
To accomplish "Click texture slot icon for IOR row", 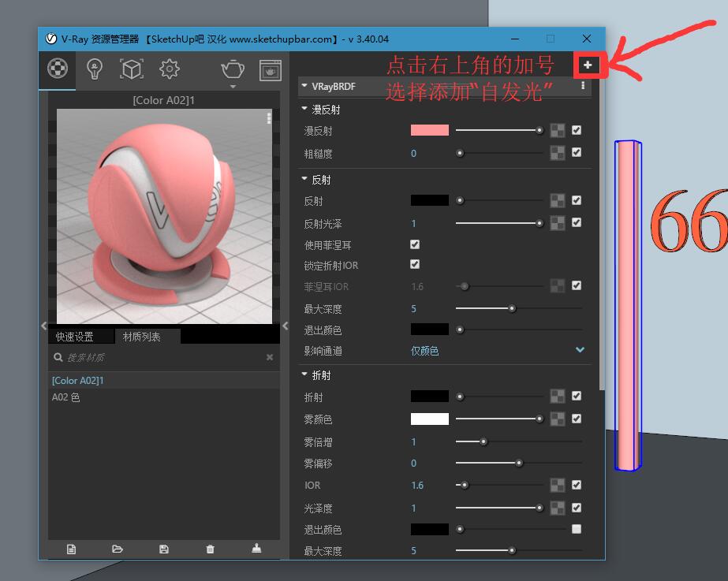I will tap(557, 485).
